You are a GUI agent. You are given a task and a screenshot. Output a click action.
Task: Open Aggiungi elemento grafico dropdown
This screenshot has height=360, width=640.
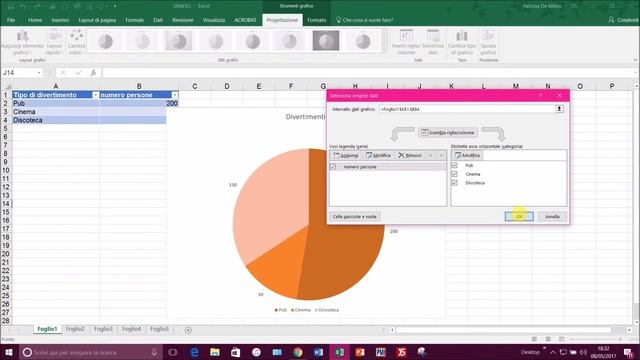[x=22, y=42]
